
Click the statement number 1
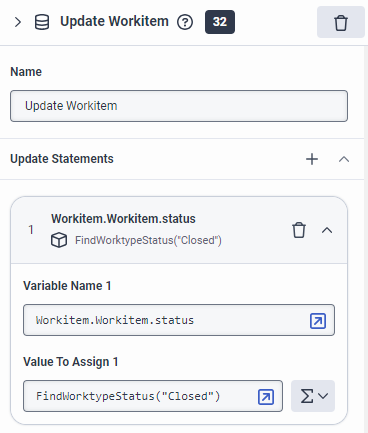[31, 230]
